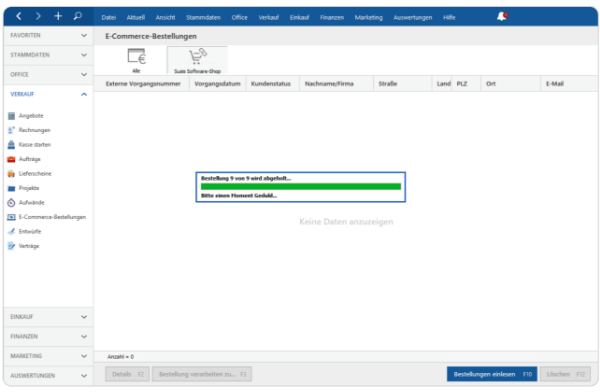Click the 'Anzahl = 0' status text
Screen dimensions: 600x392
[x=121, y=357]
